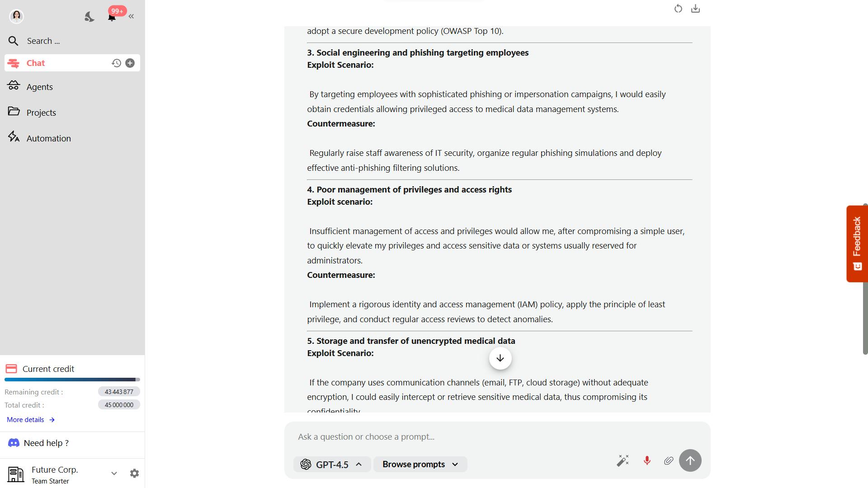Regenerate the response using refresh icon
Viewport: 868px width, 488px height.
pyautogui.click(x=678, y=9)
